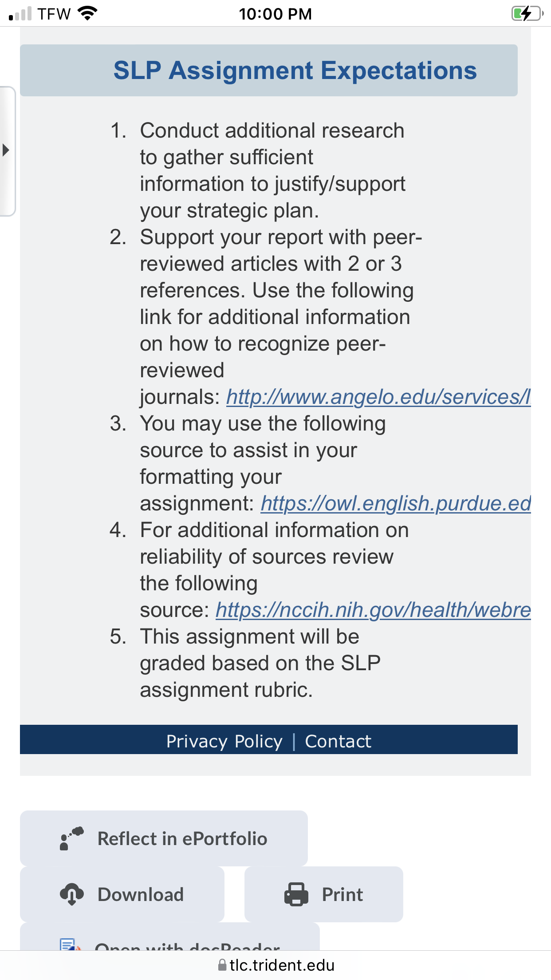
Task: Expand the left side panel arrow
Action: pos(6,150)
